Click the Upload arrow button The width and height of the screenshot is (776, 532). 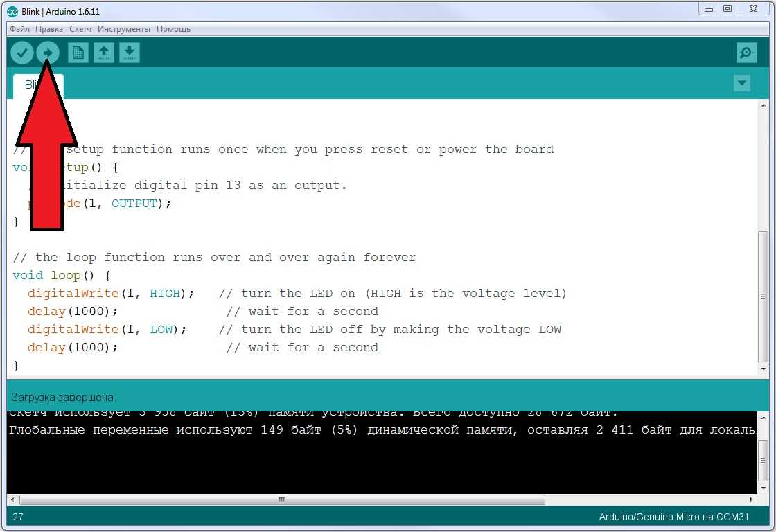(48, 53)
